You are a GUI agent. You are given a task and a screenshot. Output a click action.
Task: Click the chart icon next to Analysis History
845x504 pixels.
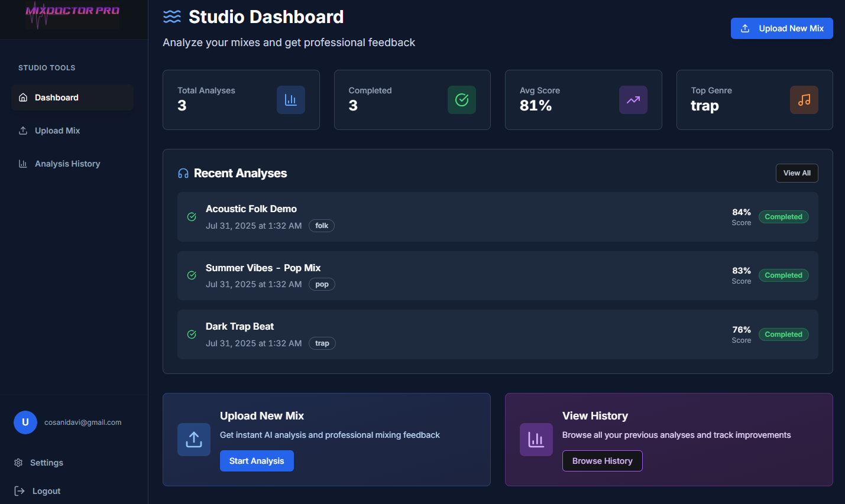point(23,164)
